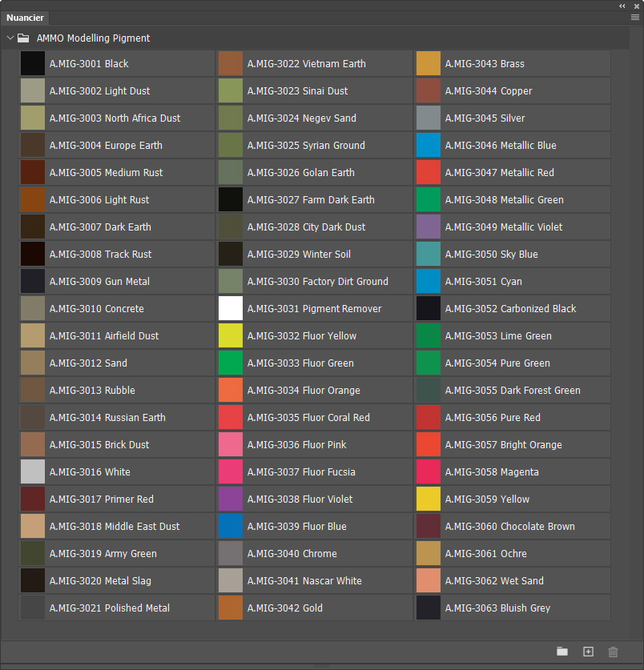Click the 'A.MIG-3057 Bright Orange' label
644x670 pixels.
click(x=503, y=445)
